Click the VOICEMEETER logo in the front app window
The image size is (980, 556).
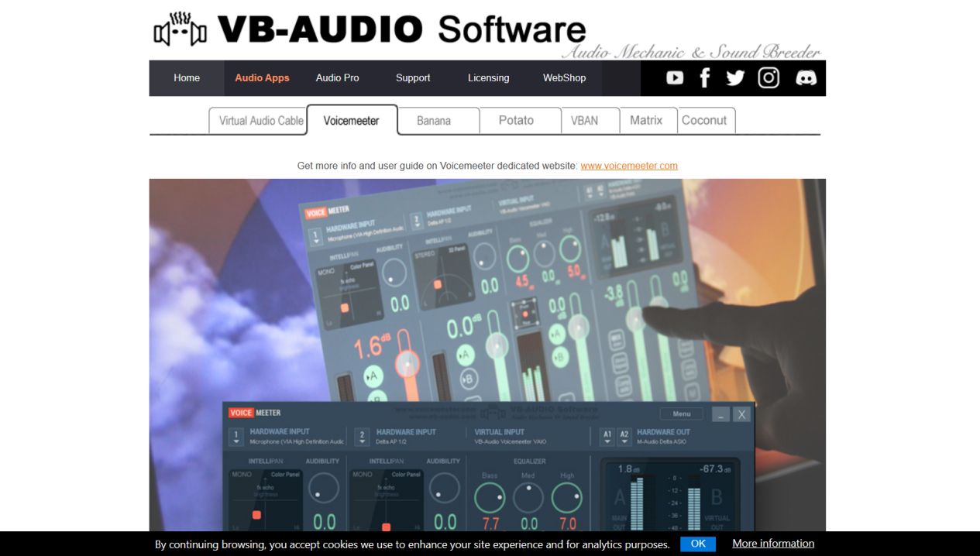255,413
